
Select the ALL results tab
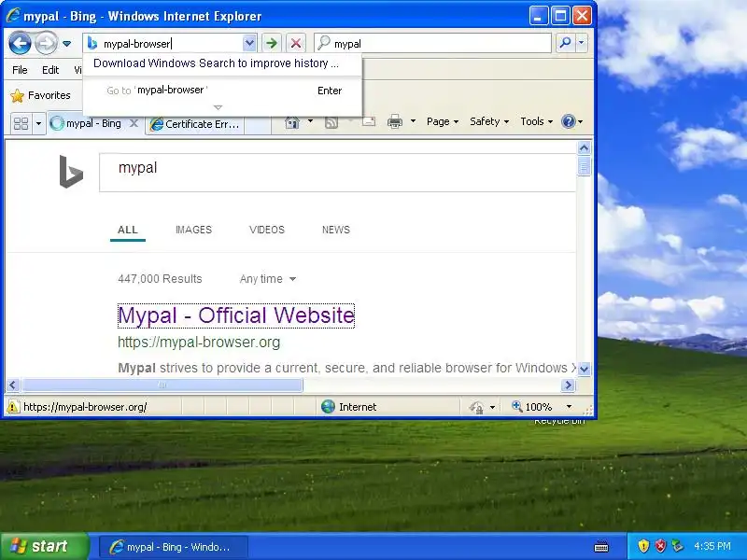128,230
